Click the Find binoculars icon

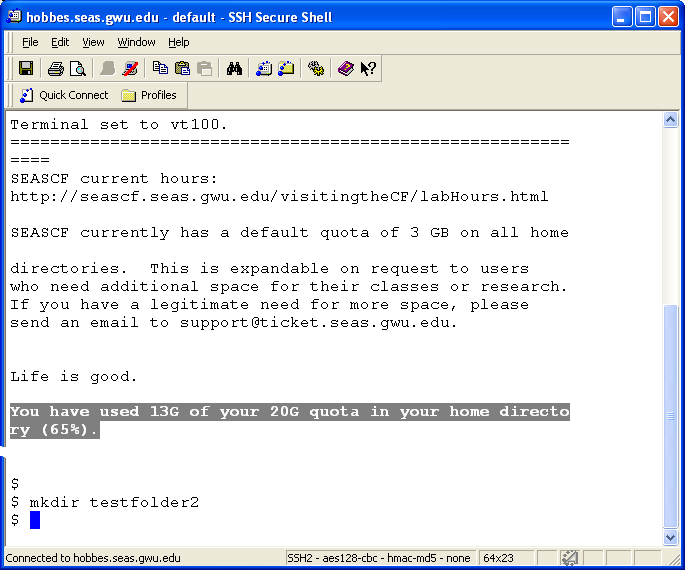tap(235, 69)
